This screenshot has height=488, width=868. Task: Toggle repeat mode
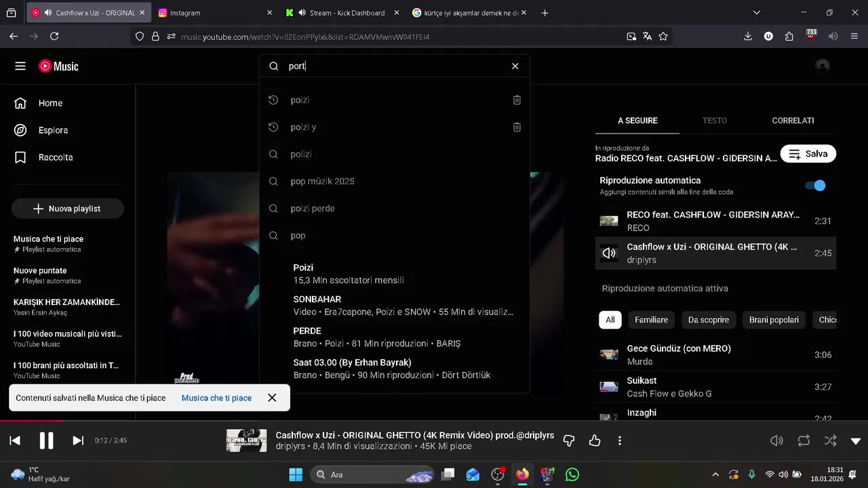(x=804, y=441)
